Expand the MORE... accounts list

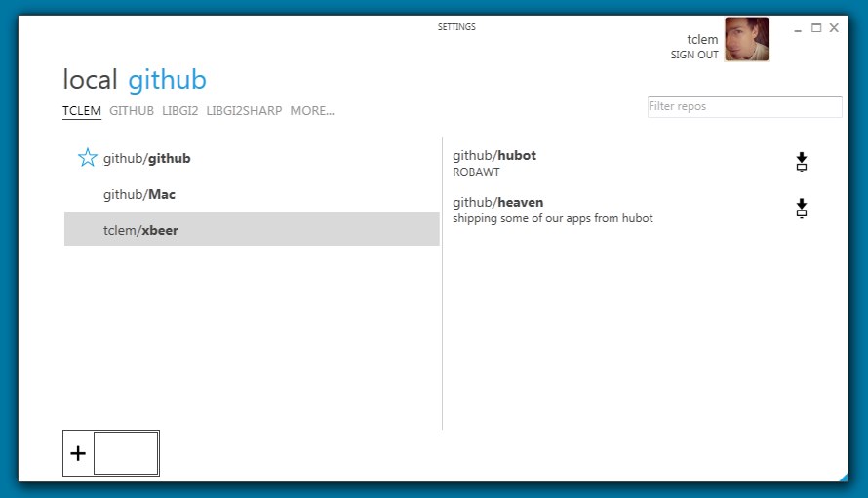click(x=311, y=111)
